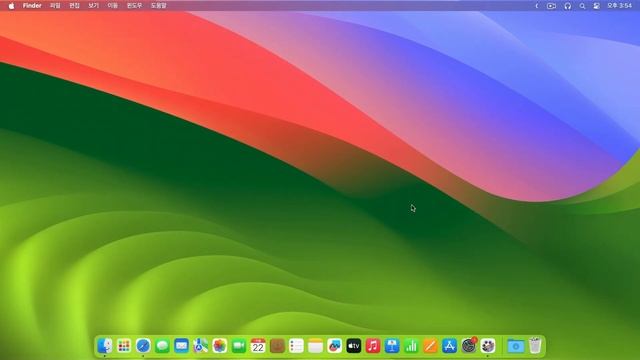Open Finder from the Dock
Screen dimensions: 640x360
pos(105,346)
